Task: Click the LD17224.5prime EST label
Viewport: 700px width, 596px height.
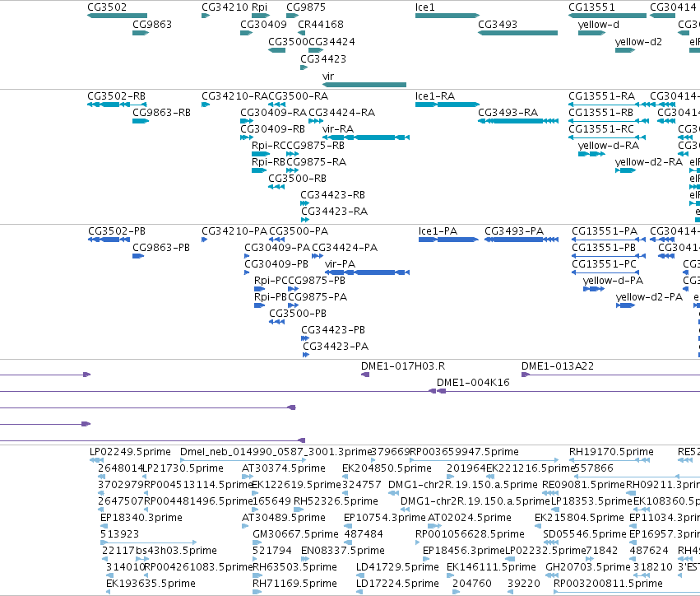Action: point(397,584)
